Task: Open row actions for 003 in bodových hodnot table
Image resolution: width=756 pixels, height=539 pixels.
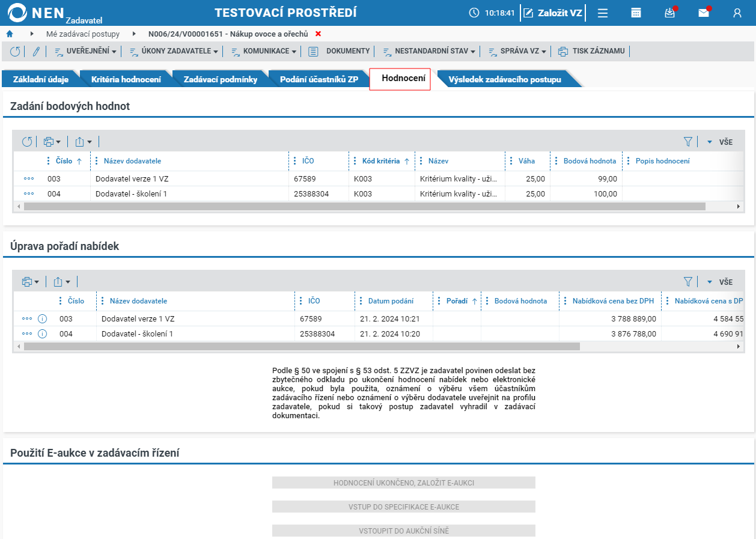Action: pos(29,178)
